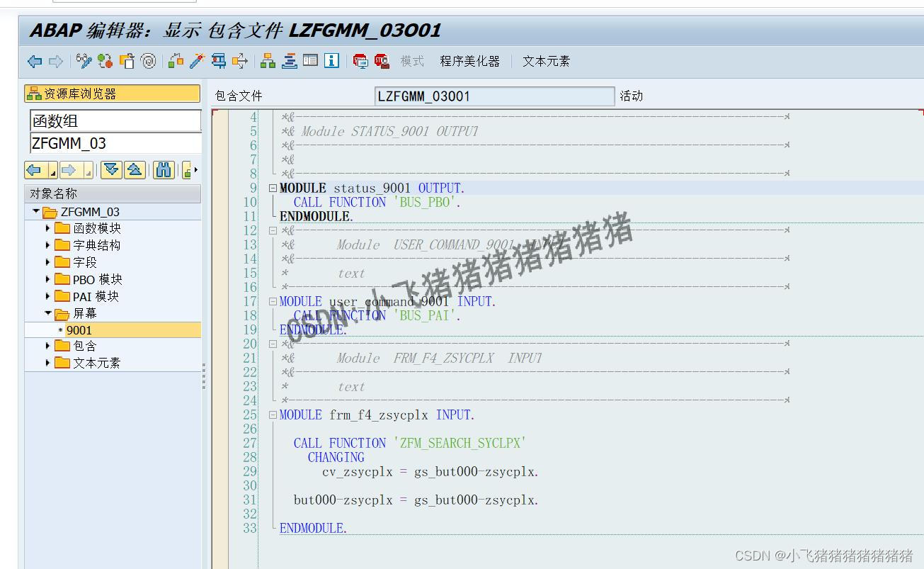Click the expand all nodes icon
The image size is (924, 569).
(x=111, y=170)
